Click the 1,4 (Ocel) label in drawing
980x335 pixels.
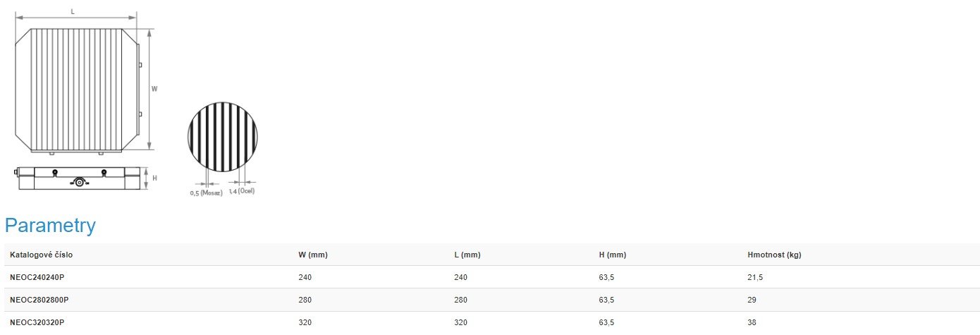[241, 191]
